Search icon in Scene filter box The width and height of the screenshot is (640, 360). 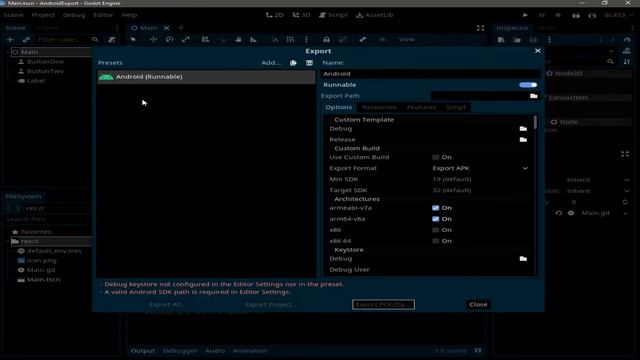(95, 40)
